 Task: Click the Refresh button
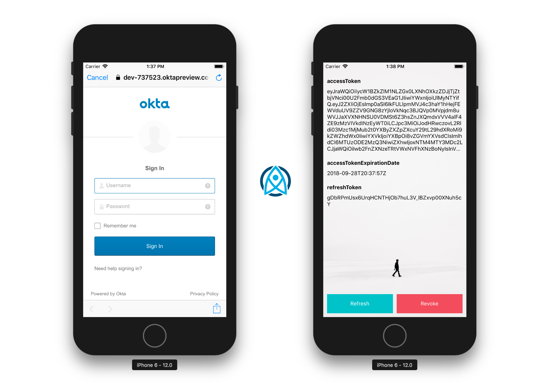(x=359, y=303)
